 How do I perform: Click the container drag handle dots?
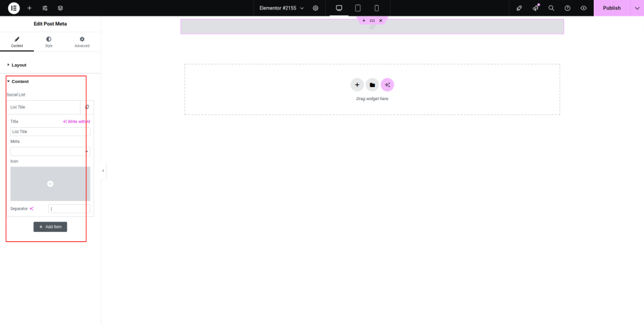[x=372, y=21]
